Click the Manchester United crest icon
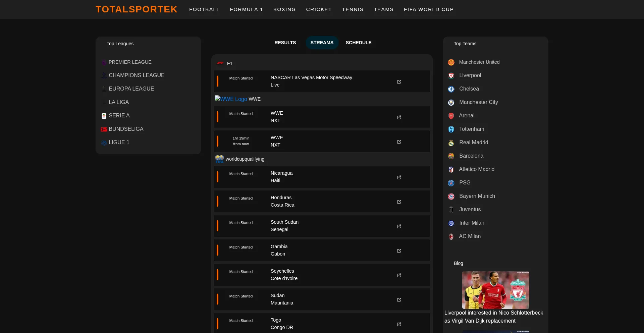This screenshot has height=333, width=644. pyautogui.click(x=451, y=62)
